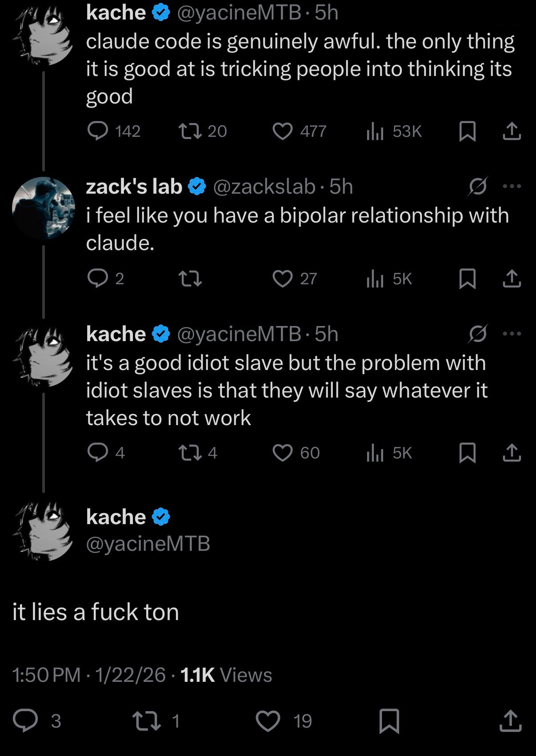Repost the 'claude code is genuinely awful' tweet
536x756 pixels.
[x=190, y=131]
